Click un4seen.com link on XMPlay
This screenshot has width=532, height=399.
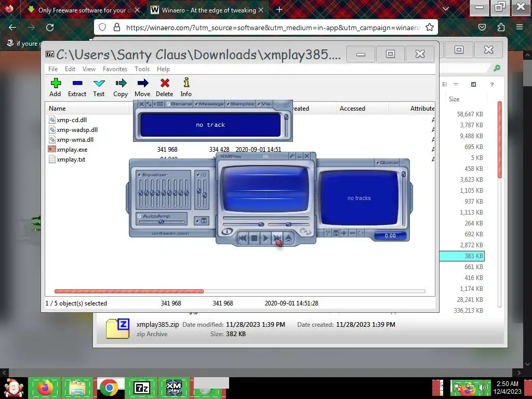(170, 233)
